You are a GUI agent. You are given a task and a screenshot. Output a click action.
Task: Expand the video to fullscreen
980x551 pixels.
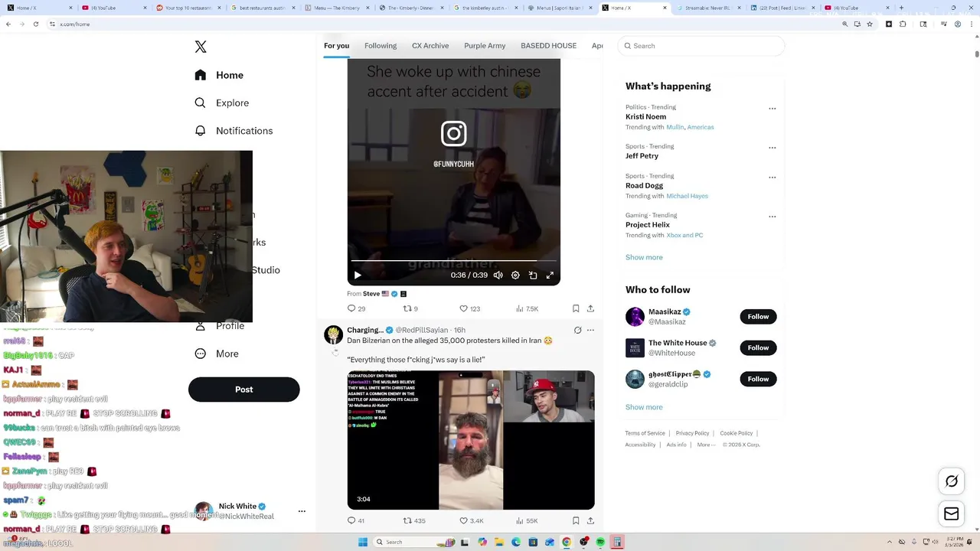tap(550, 275)
